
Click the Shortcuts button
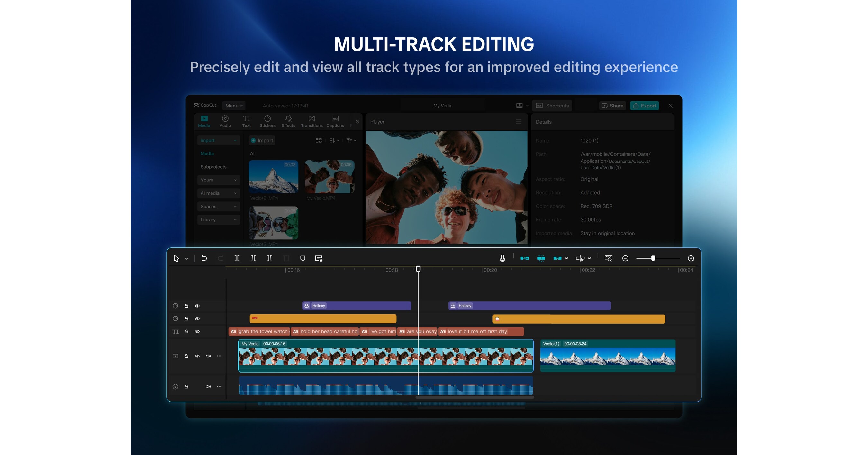552,106
